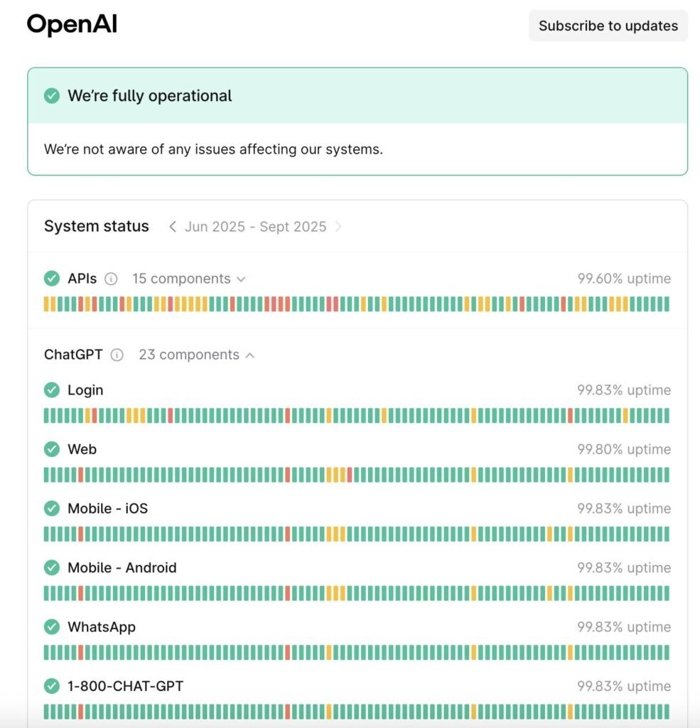Click the APIs status check icon
This screenshot has width=700, height=728.
[52, 279]
